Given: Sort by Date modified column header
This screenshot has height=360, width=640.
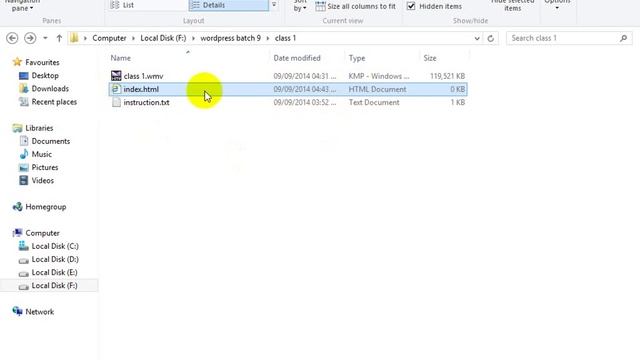Looking at the screenshot, I should click(297, 58).
